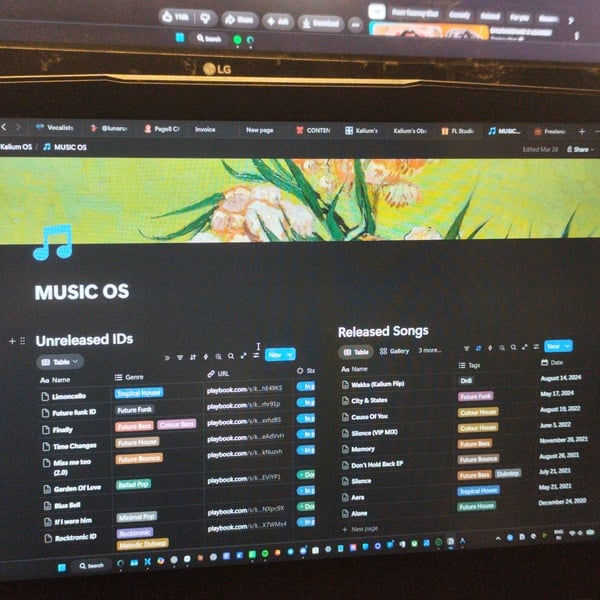Click the filter icon in Unreleased IDs toolbar
Viewport: 600px width, 600px height.
point(180,357)
